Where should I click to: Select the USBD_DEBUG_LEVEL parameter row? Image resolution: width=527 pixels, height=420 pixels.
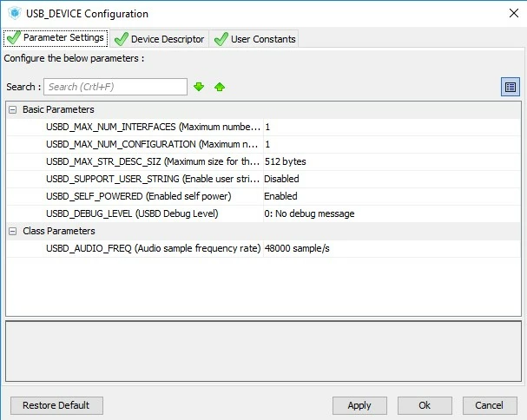(x=264, y=213)
